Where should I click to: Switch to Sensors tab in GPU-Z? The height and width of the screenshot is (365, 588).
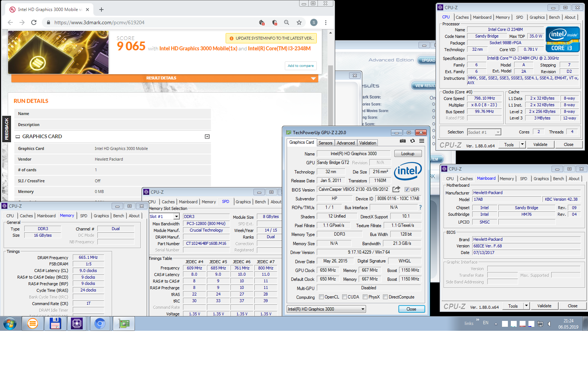click(325, 143)
